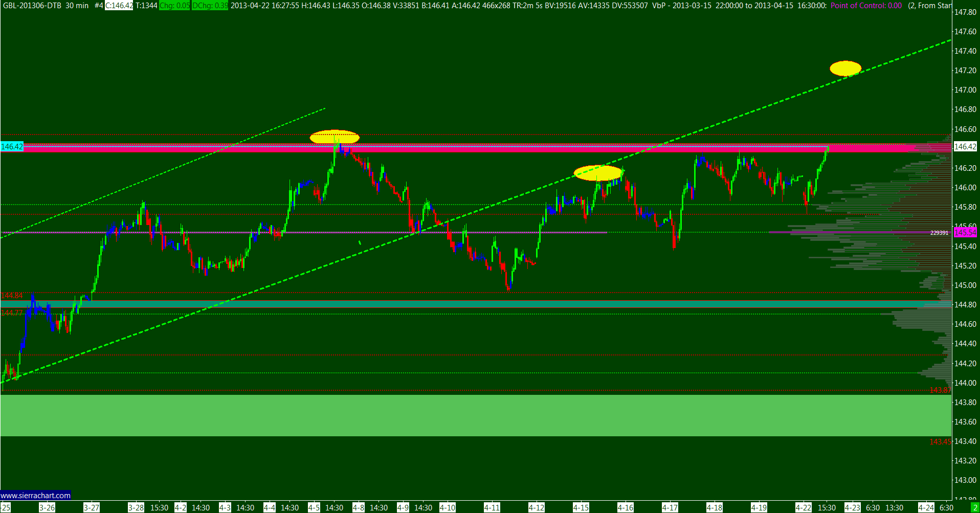
Task: Click the 3-26 date on time axis
Action: click(47, 508)
